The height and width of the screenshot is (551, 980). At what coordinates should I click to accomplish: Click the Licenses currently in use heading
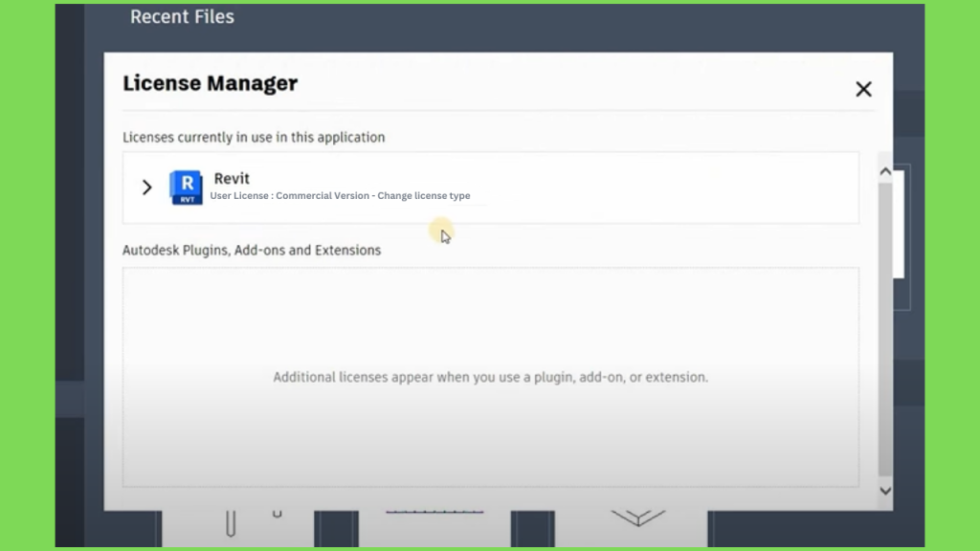point(254,138)
